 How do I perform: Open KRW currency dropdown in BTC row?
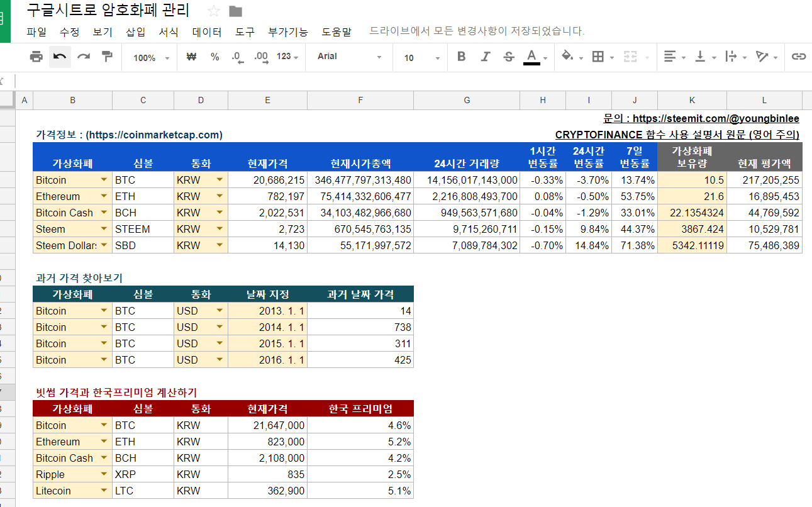point(220,180)
